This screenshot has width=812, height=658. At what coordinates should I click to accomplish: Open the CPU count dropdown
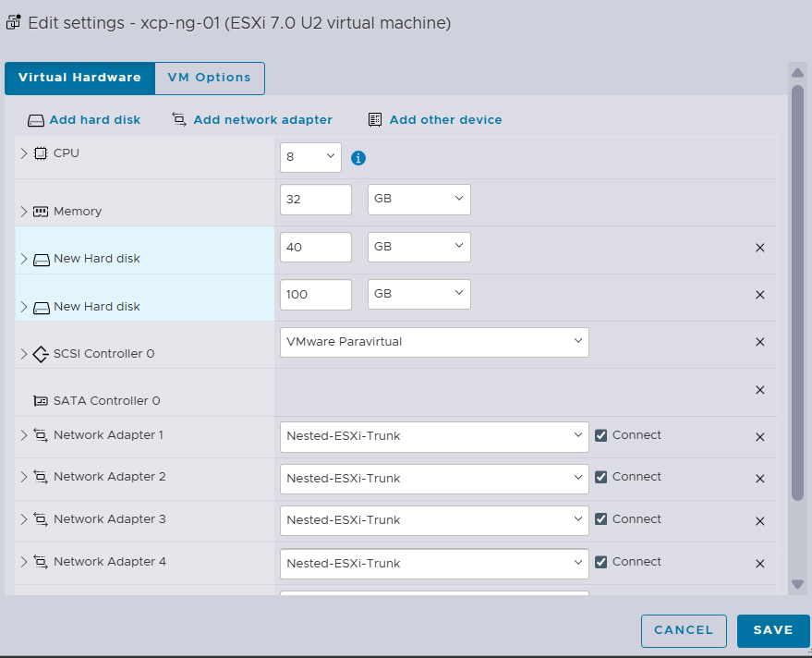(x=310, y=157)
